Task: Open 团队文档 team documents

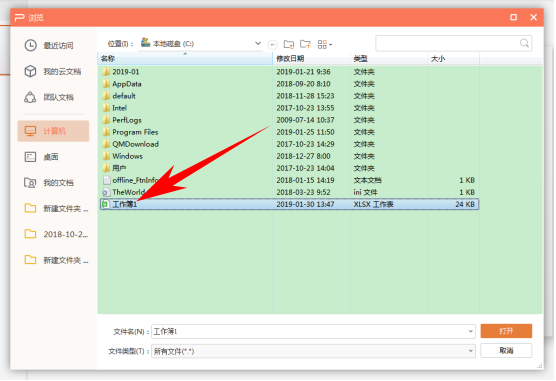Action: tap(50, 97)
